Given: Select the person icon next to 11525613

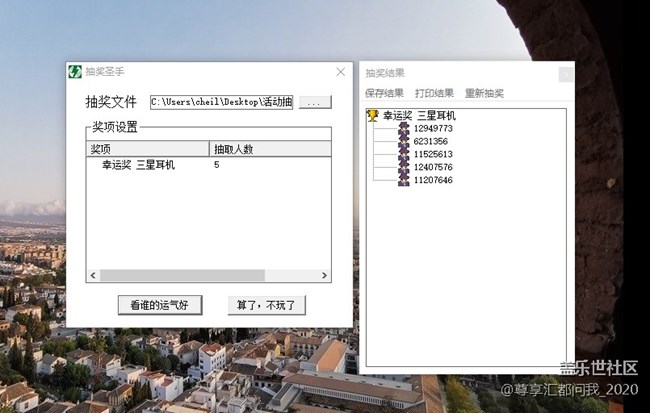Looking at the screenshot, I should pos(404,154).
